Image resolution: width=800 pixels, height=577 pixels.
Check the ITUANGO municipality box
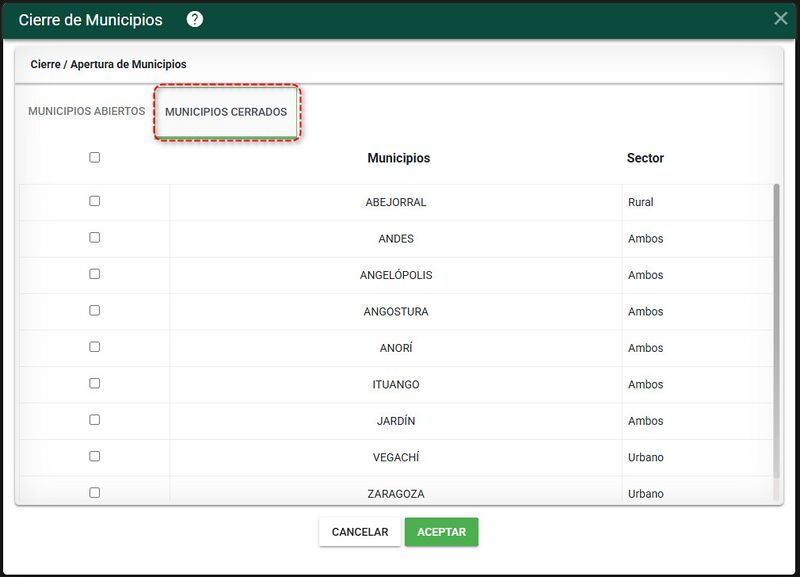click(x=94, y=383)
